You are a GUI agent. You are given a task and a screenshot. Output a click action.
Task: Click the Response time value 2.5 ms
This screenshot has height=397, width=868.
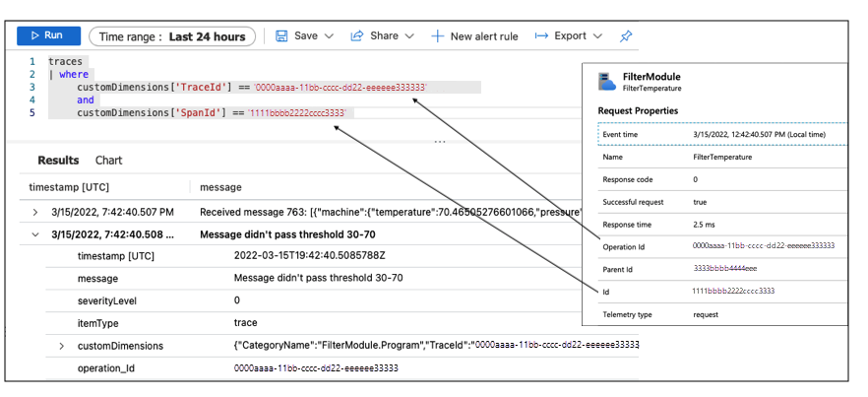703,225
